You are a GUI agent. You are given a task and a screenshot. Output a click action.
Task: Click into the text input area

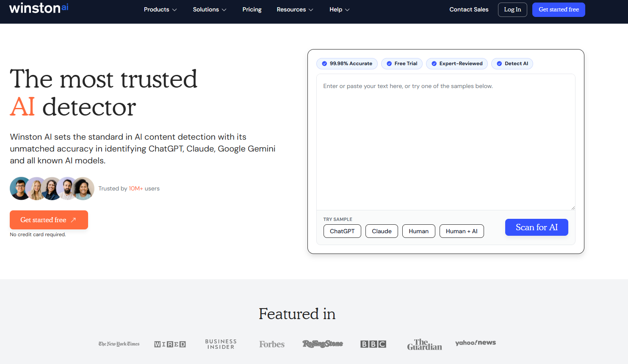click(x=446, y=142)
